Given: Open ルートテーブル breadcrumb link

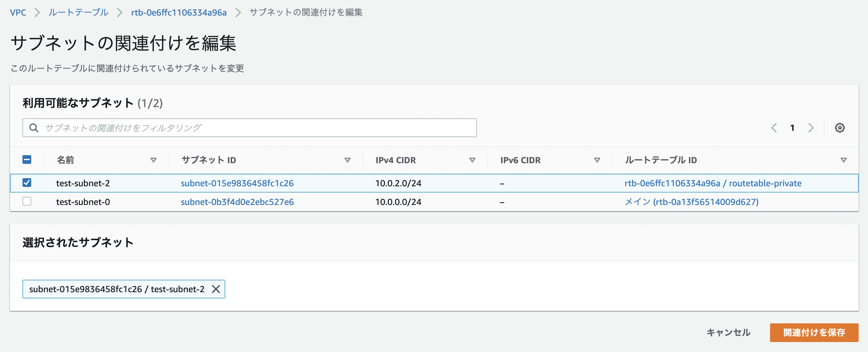Looking at the screenshot, I should pos(78,12).
